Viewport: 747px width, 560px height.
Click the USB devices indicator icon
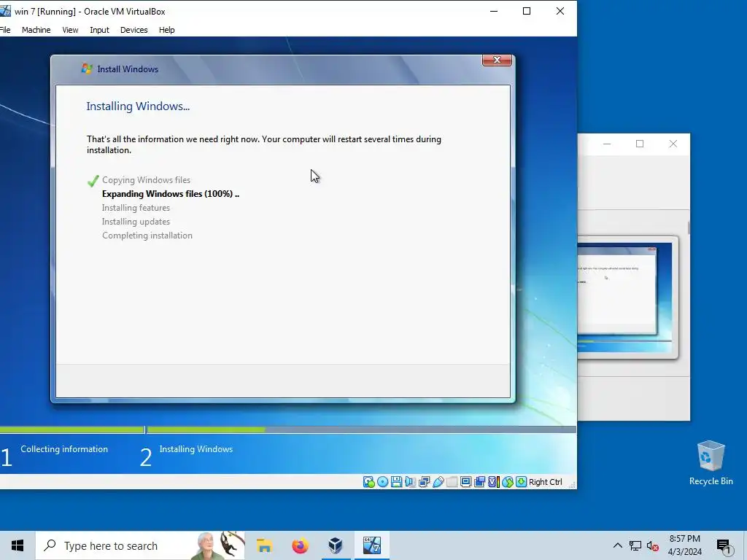[x=438, y=482]
